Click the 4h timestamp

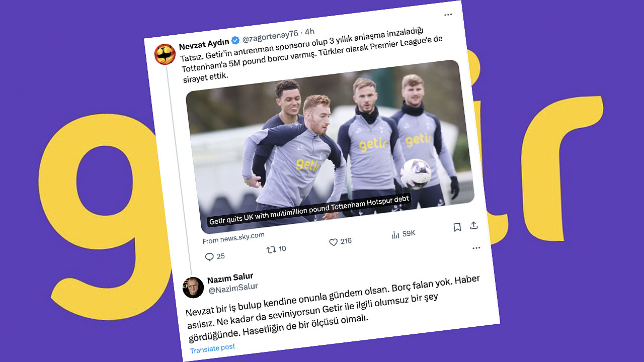pos(310,32)
